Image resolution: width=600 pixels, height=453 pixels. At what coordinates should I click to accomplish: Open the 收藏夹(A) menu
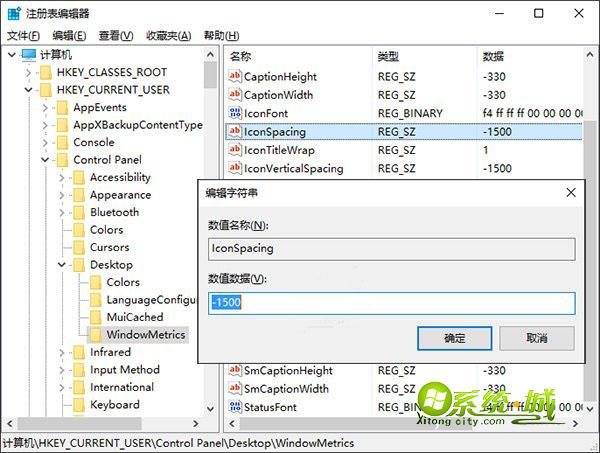click(x=169, y=36)
